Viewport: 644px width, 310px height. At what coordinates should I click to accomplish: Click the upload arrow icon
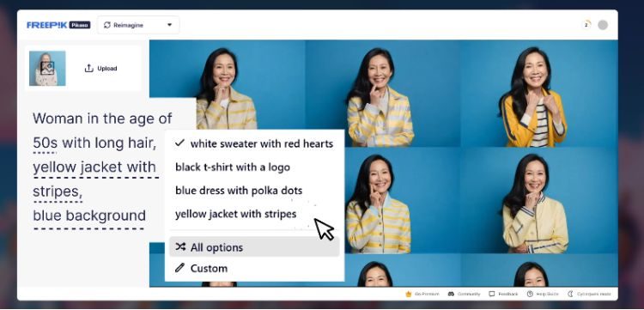tap(88, 68)
